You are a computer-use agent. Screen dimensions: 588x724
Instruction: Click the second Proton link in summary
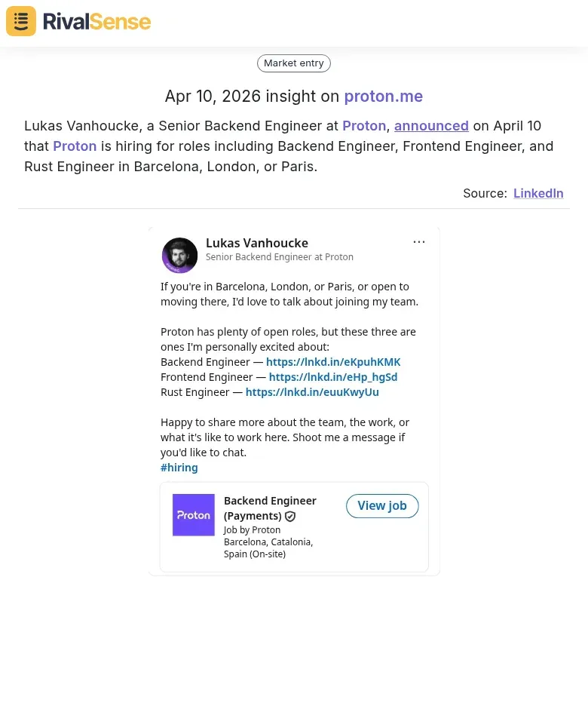[75, 146]
